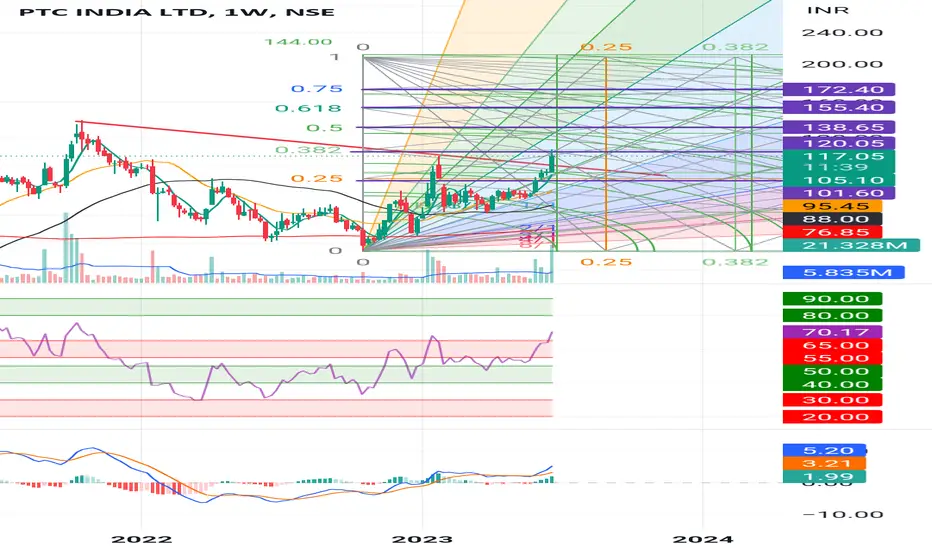The height and width of the screenshot is (550, 932).
Task: Click the purple 155.40 price tag
Action: click(x=839, y=108)
